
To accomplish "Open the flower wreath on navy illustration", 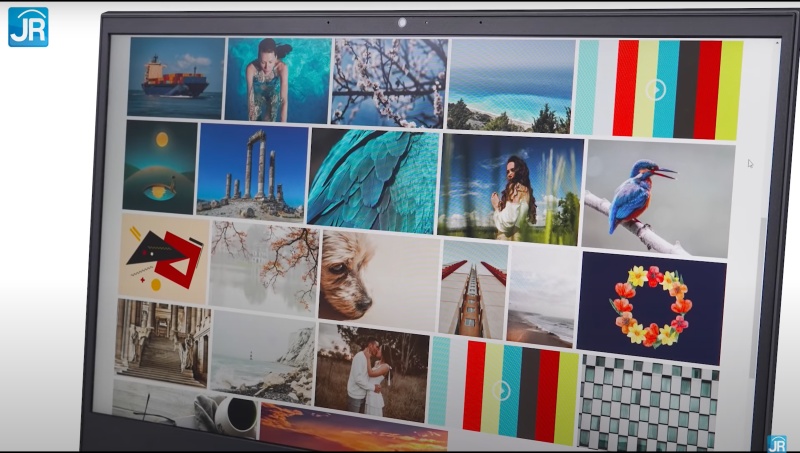I will tap(650, 308).
